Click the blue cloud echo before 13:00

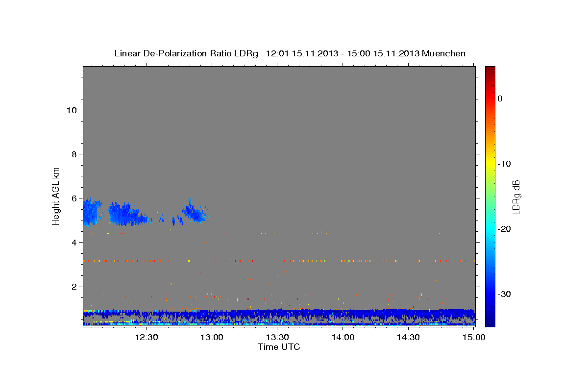pyautogui.click(x=196, y=213)
